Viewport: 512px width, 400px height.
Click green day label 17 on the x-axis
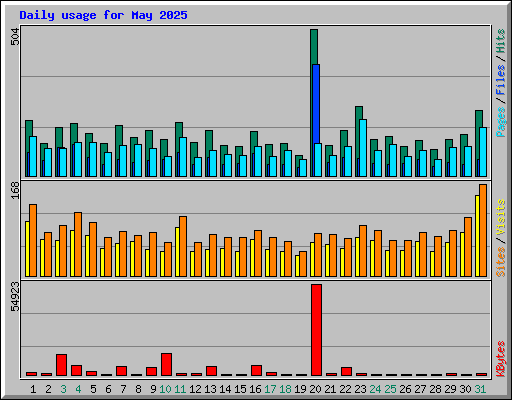click(x=270, y=389)
